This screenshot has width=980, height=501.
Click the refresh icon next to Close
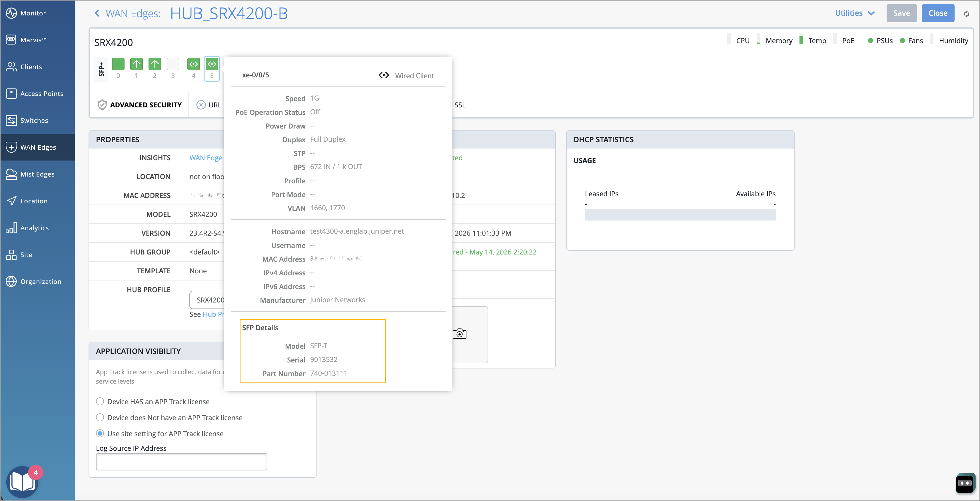tap(966, 14)
